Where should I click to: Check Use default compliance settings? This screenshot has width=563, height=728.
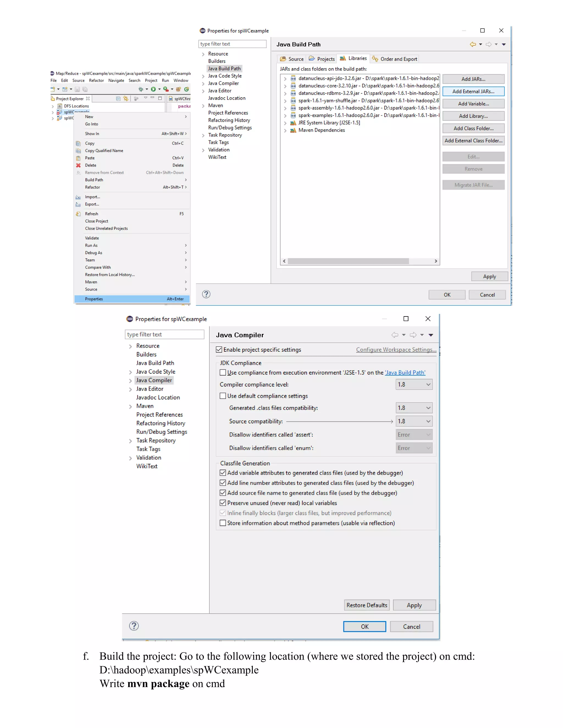point(223,396)
